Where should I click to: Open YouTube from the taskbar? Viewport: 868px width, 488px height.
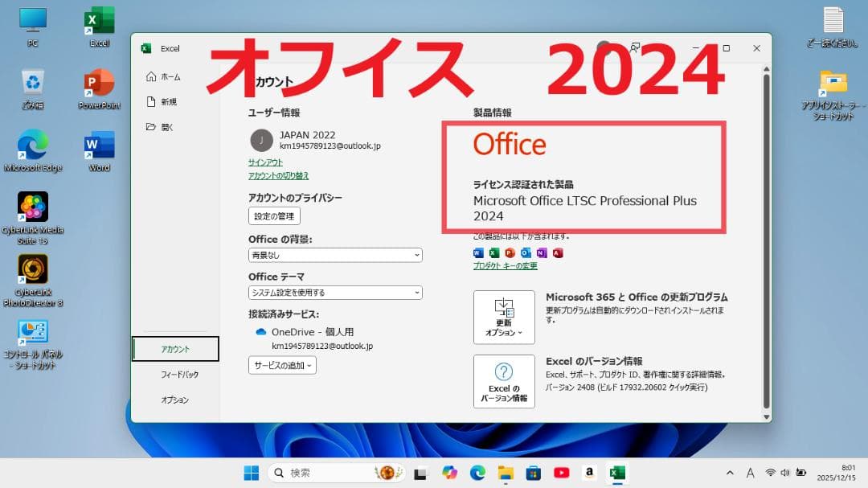point(561,473)
